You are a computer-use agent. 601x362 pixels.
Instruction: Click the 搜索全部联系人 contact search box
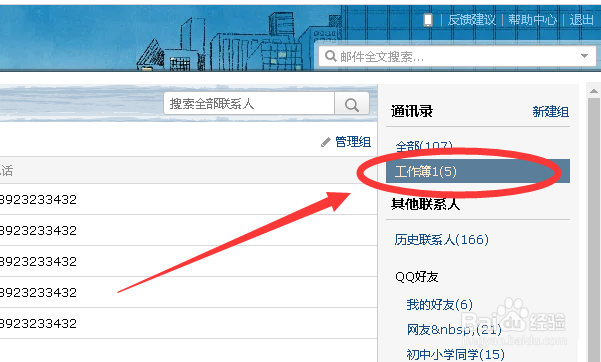point(249,104)
